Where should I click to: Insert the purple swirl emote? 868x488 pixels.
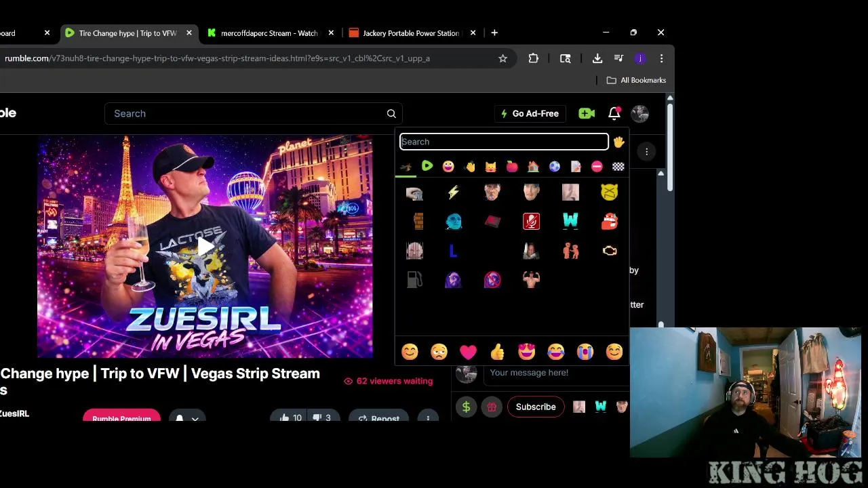[x=453, y=279]
